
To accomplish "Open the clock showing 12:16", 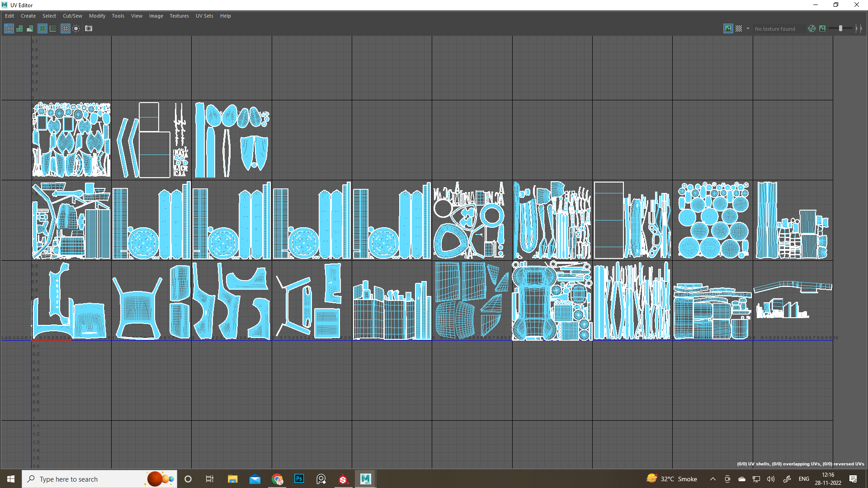I will click(828, 479).
